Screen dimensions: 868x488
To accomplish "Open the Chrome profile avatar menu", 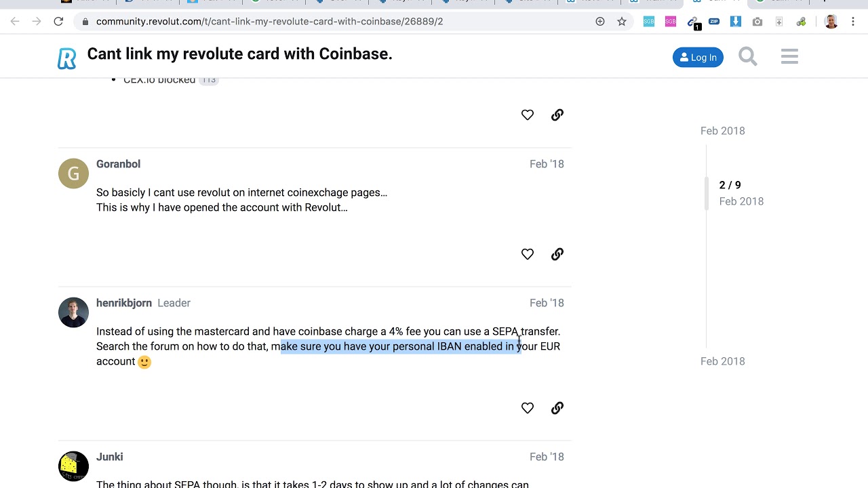I will click(x=831, y=22).
